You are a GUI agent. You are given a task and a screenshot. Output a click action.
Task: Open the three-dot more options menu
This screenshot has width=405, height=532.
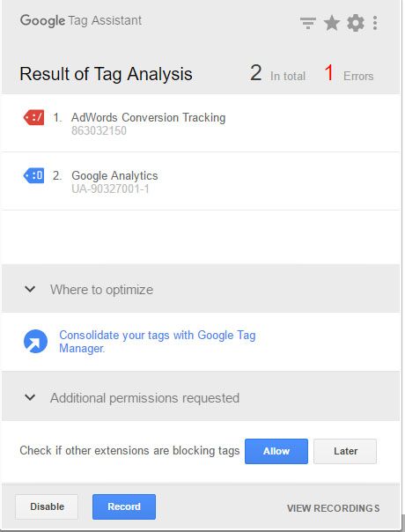coord(375,23)
